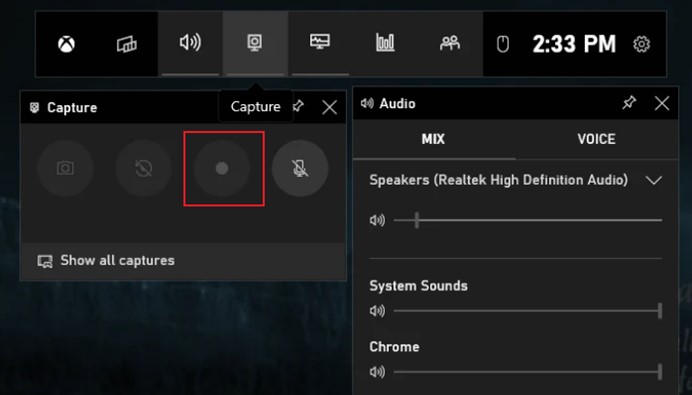The image size is (692, 395).
Task: Mute Chrome audio
Action: coord(377,372)
